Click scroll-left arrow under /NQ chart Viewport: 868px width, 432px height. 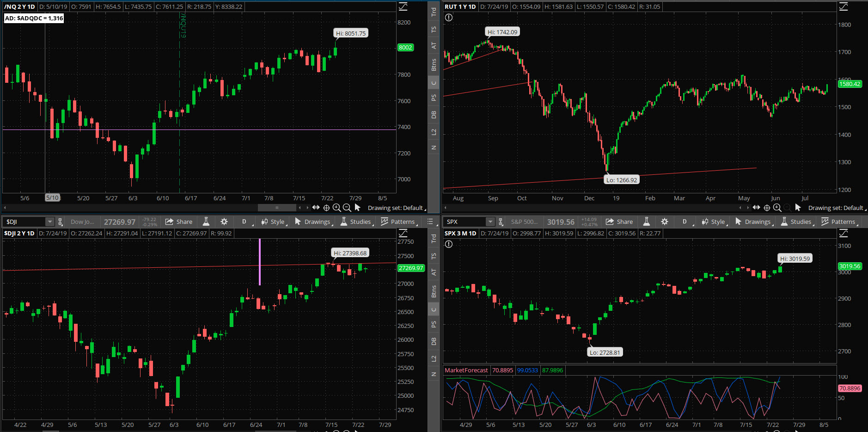5,208
